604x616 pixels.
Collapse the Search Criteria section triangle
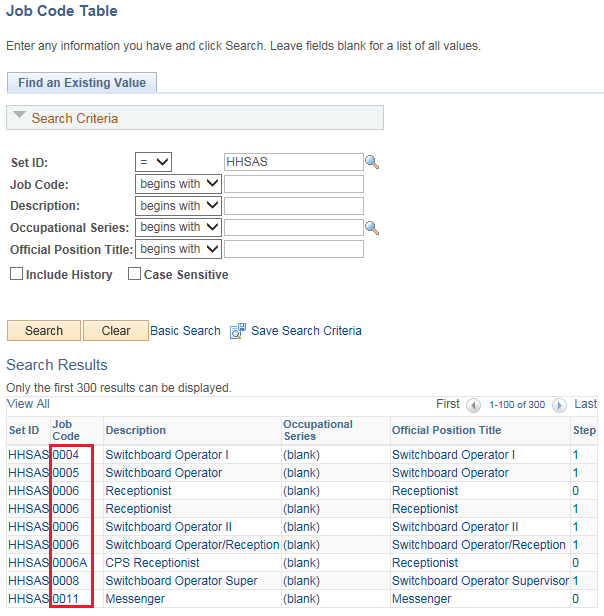(x=19, y=117)
